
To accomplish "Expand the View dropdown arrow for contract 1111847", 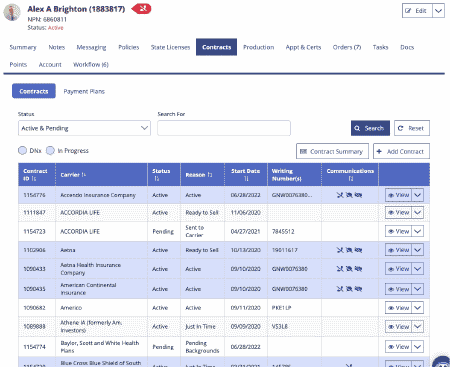I will pyautogui.click(x=418, y=213).
